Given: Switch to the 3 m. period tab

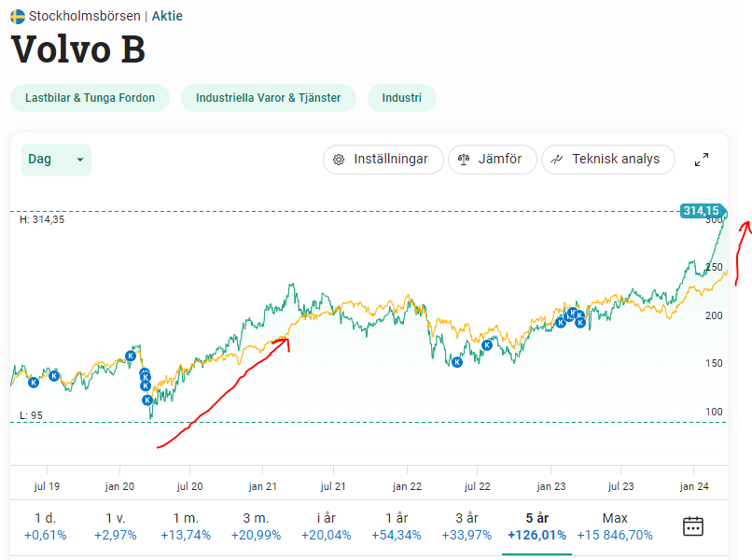Looking at the screenshot, I should tap(256, 526).
